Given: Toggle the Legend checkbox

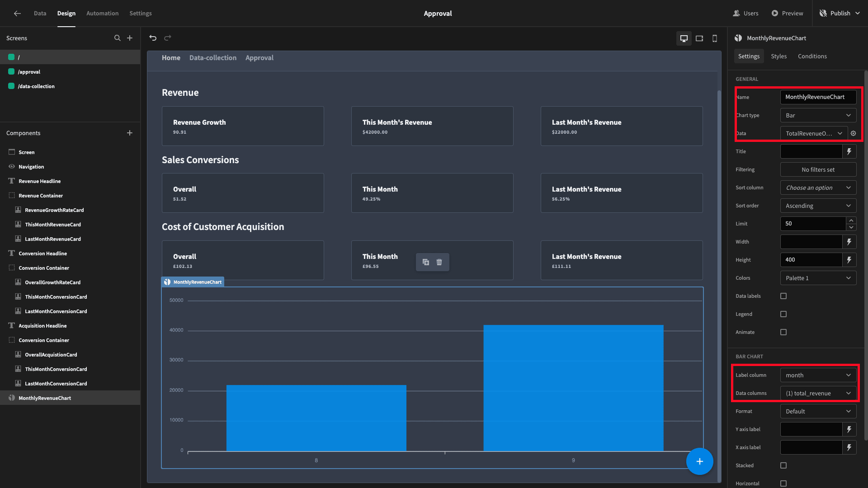Looking at the screenshot, I should click(x=783, y=314).
